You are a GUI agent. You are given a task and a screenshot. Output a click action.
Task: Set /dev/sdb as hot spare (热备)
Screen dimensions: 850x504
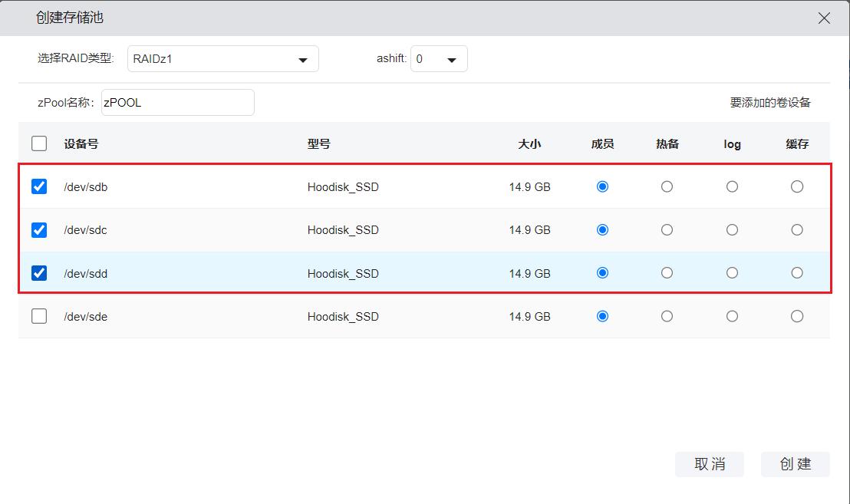point(667,186)
